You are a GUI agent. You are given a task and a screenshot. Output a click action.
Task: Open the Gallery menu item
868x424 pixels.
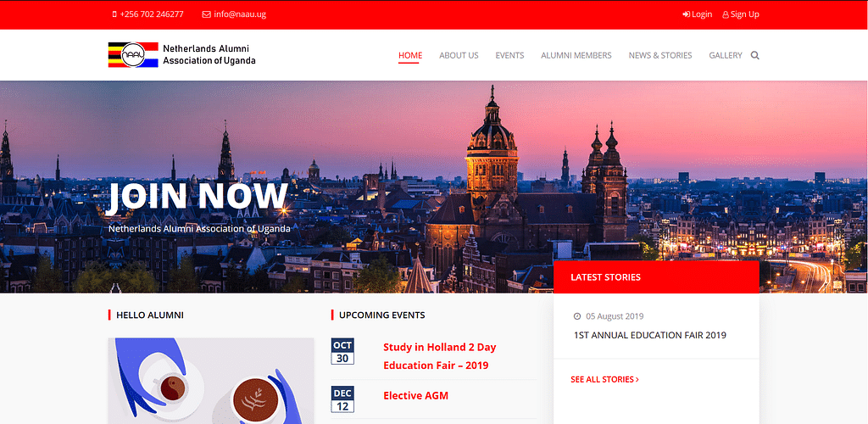[725, 56]
